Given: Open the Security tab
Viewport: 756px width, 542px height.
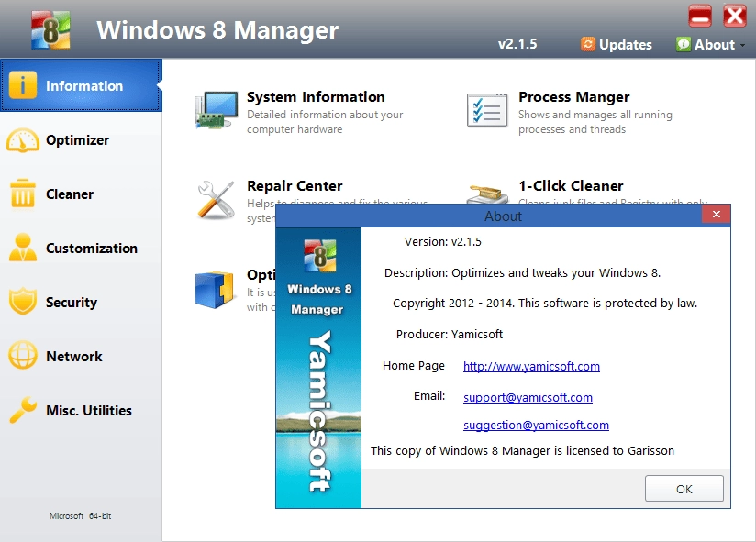Looking at the screenshot, I should pos(81,302).
